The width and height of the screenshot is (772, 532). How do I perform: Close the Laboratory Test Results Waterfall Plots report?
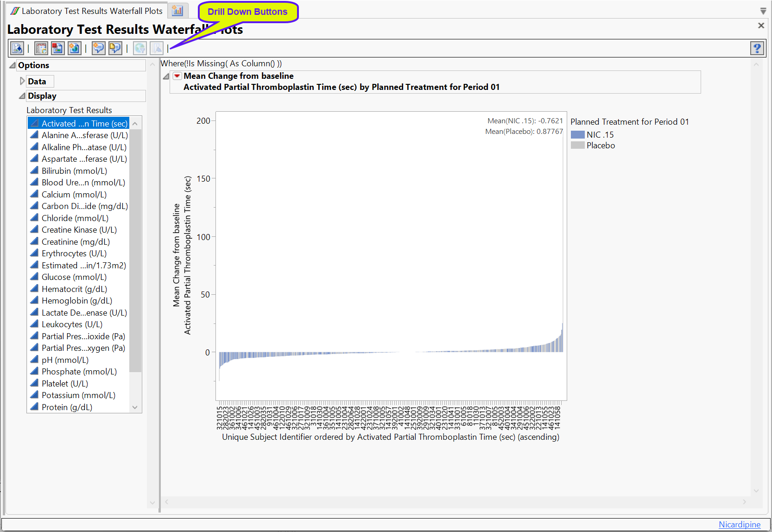pyautogui.click(x=761, y=25)
